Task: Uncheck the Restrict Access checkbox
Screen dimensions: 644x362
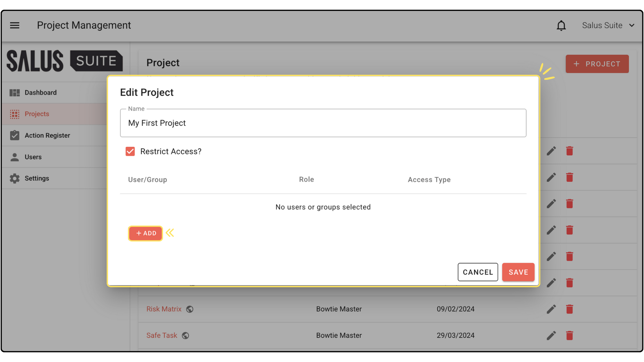Action: click(x=130, y=152)
